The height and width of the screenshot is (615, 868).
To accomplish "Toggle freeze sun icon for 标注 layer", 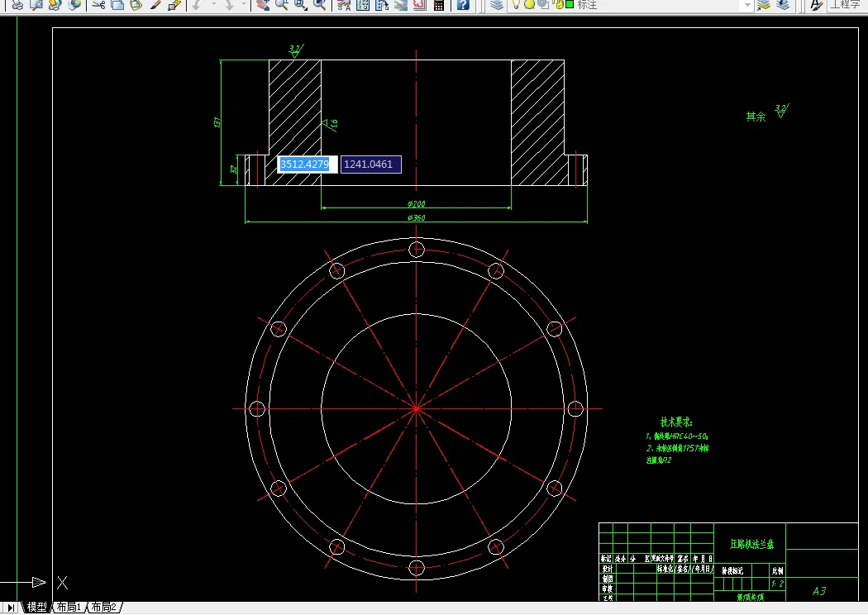I will 529,4.
